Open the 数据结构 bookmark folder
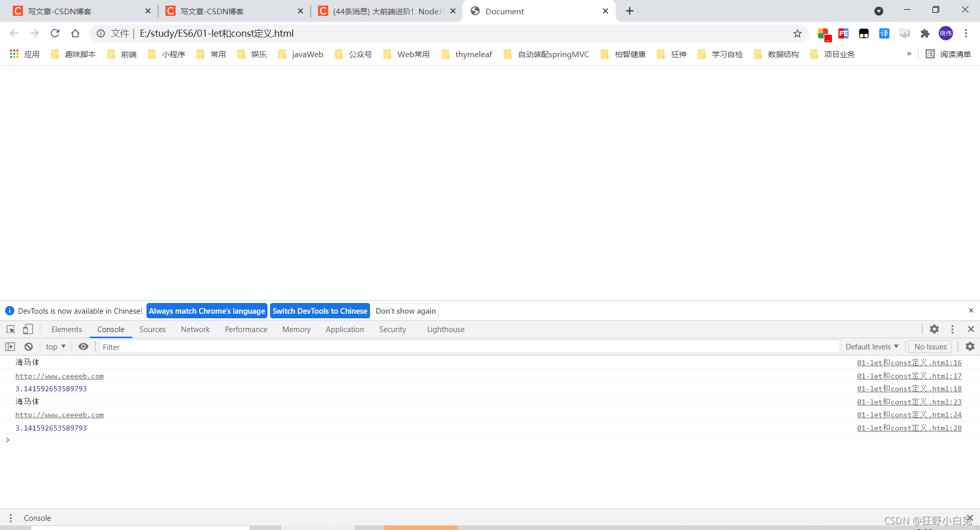The height and width of the screenshot is (530, 980). tap(776, 54)
